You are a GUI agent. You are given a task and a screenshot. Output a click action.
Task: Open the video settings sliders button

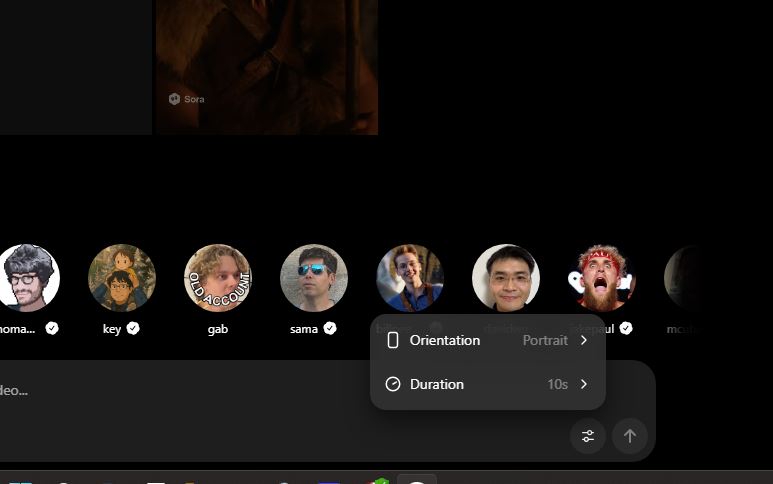click(588, 436)
